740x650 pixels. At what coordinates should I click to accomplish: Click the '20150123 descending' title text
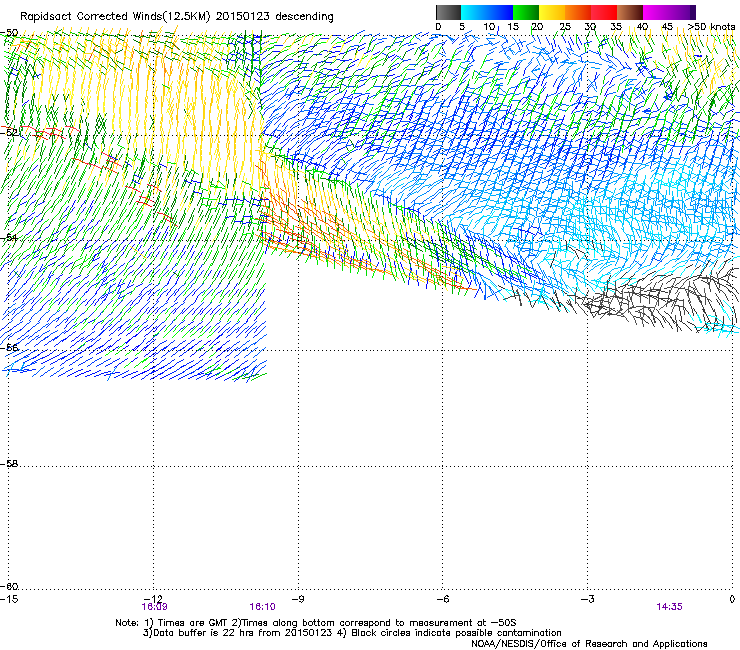point(275,17)
